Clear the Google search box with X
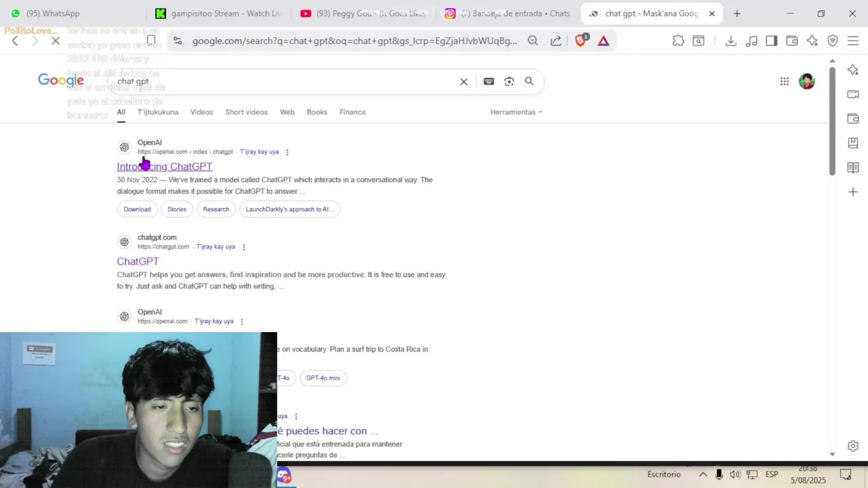This screenshot has width=868, height=488. pyautogui.click(x=464, y=81)
